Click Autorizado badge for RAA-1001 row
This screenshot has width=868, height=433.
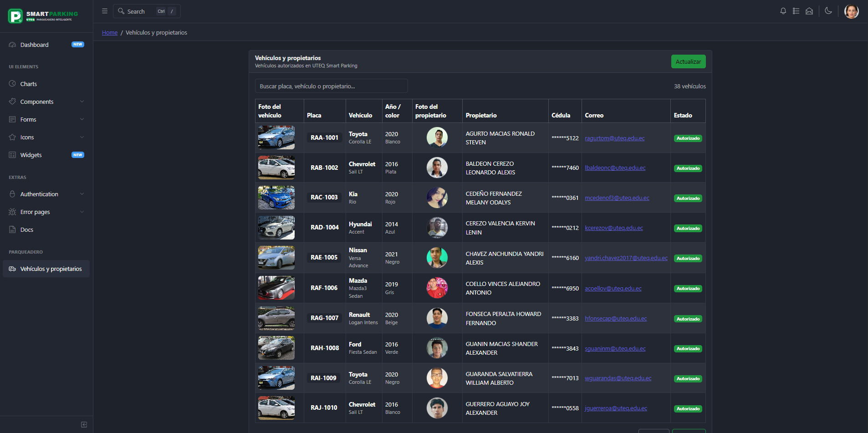(688, 138)
